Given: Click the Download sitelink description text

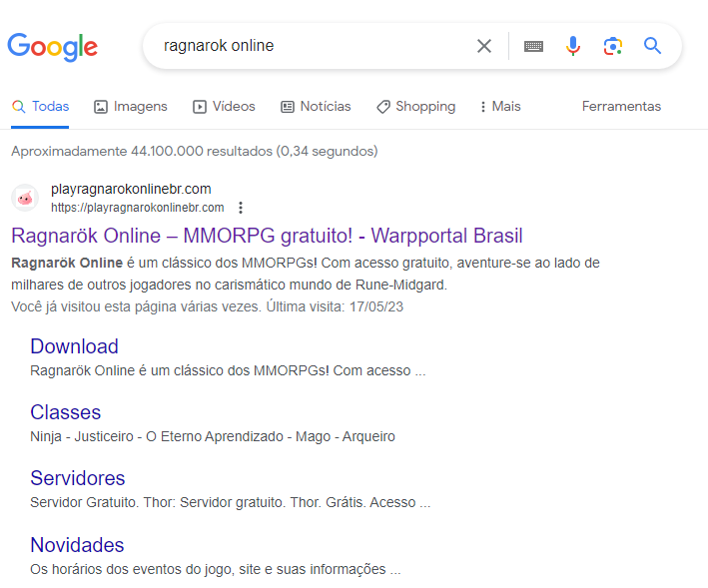Looking at the screenshot, I should (228, 371).
